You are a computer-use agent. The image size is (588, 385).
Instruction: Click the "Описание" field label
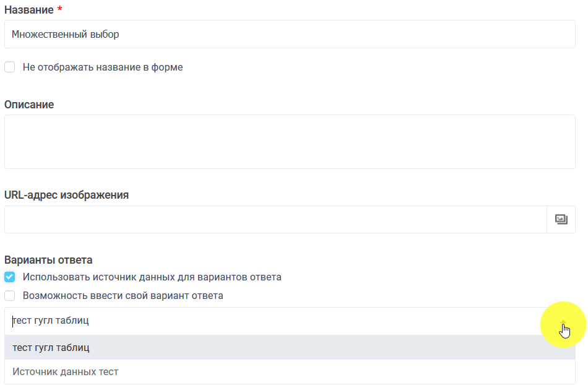point(29,105)
